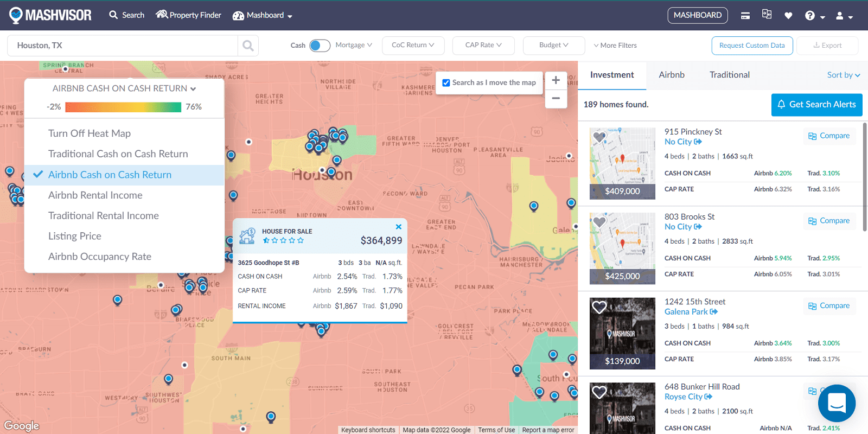Favorite 915 Pinckney St with heart icon
868x434 pixels.
[599, 137]
